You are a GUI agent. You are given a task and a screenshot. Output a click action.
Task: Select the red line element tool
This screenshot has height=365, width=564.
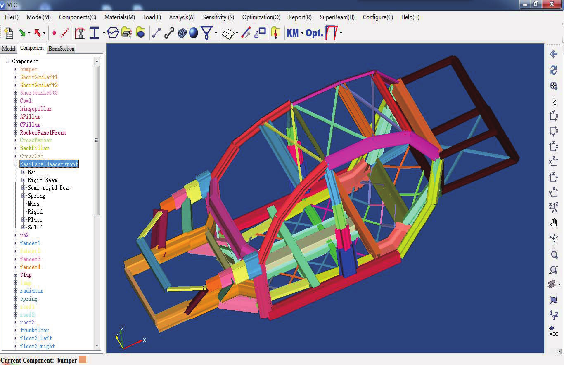point(65,33)
